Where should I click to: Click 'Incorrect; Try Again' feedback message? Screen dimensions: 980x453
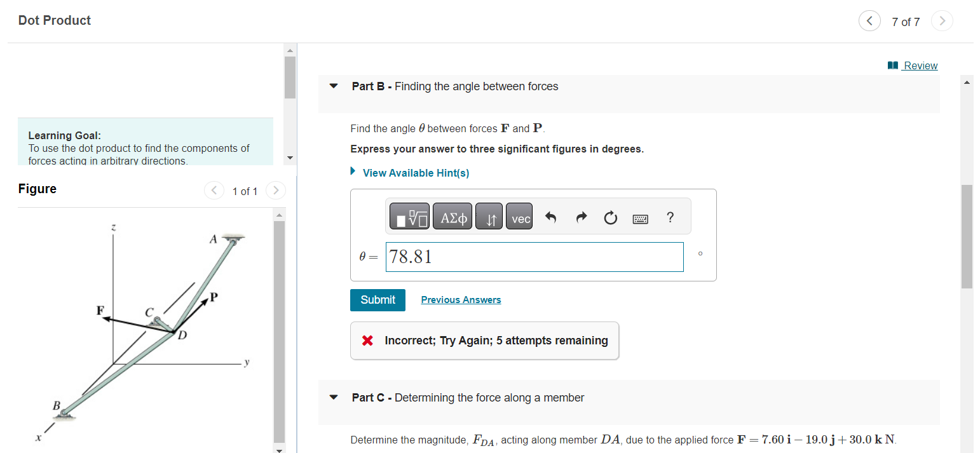[484, 341]
